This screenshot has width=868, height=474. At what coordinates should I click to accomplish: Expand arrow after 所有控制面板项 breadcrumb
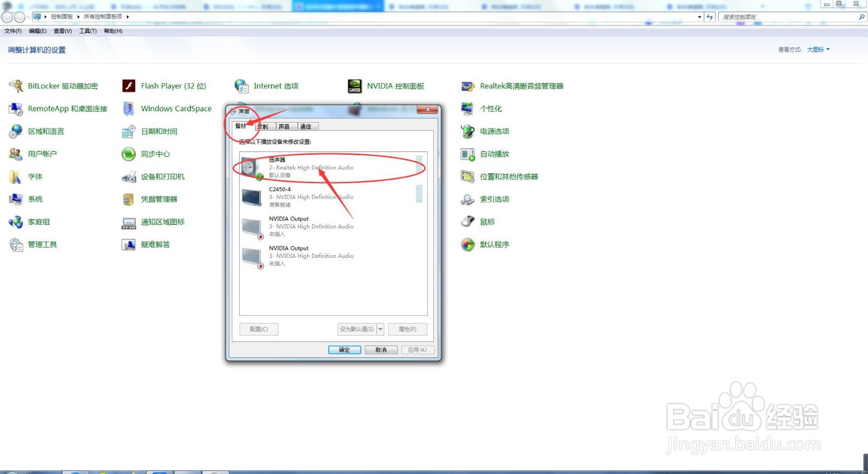[x=128, y=17]
